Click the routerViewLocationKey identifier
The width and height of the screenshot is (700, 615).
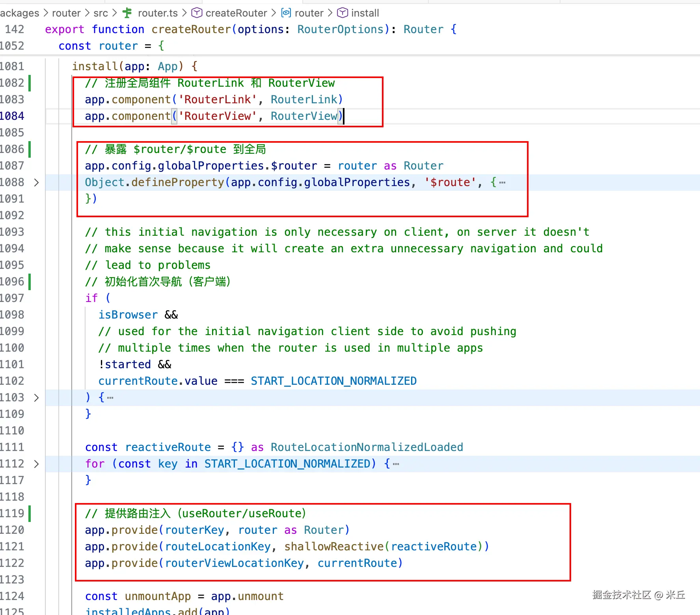tap(235, 563)
